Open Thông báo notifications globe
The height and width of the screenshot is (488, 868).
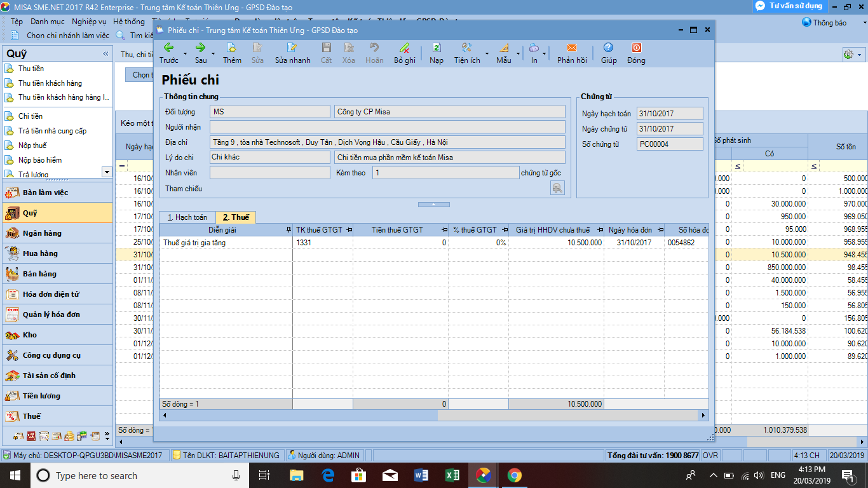pos(824,22)
